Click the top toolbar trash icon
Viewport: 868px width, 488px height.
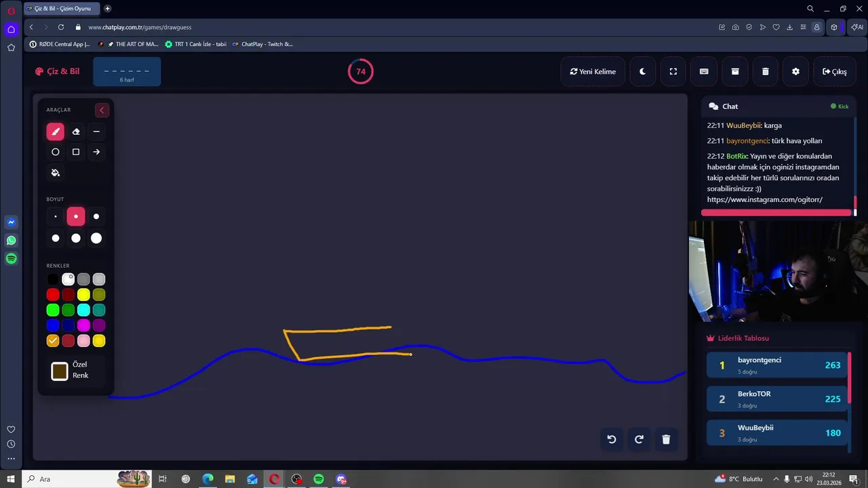pos(765,71)
